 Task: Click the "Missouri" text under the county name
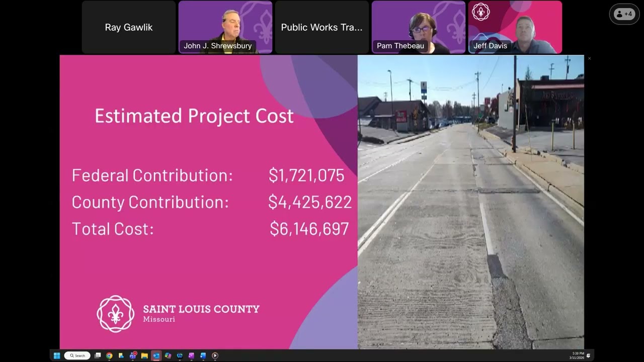pos(159,319)
